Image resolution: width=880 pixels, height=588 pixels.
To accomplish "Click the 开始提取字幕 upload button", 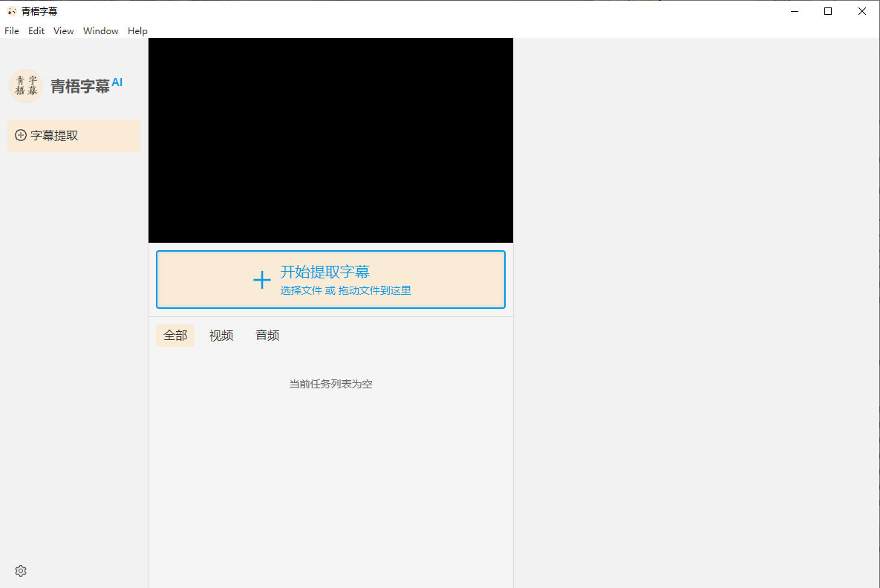I will tap(330, 280).
